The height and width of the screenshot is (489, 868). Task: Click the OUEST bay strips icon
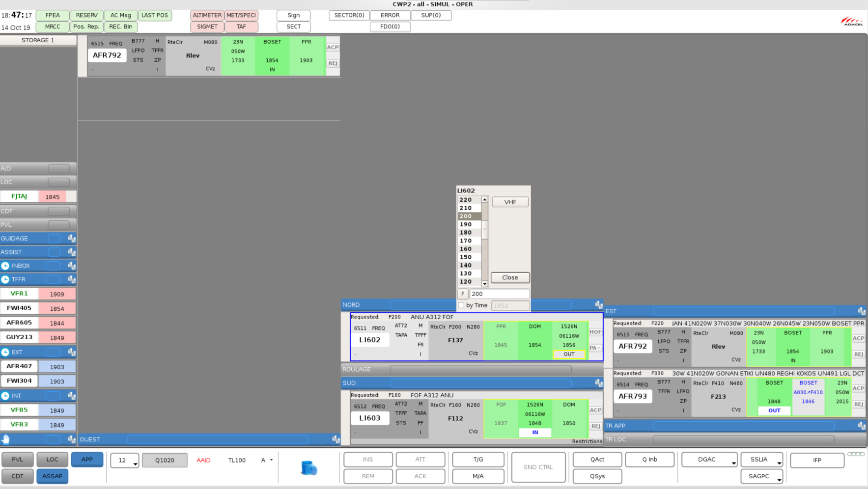(336, 439)
